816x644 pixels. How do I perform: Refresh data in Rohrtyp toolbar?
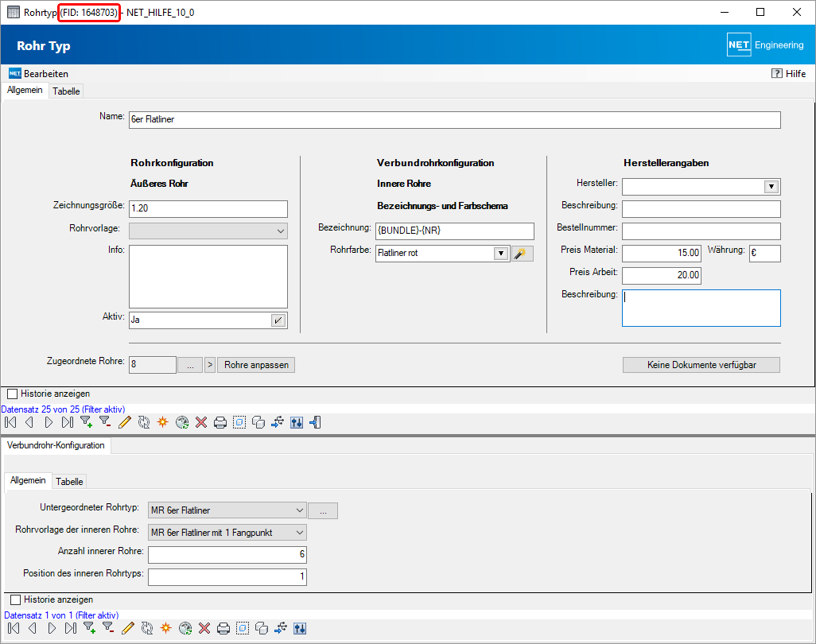coord(144,422)
